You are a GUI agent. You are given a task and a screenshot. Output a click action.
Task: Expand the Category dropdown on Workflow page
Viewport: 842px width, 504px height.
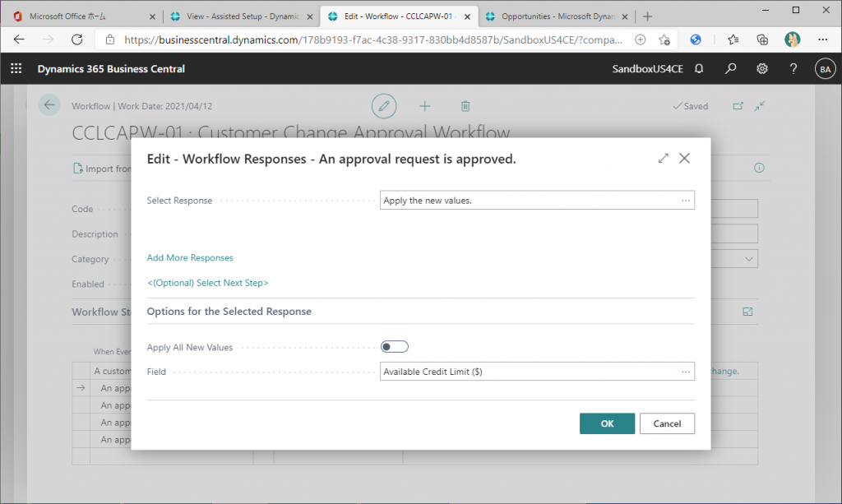(749, 259)
